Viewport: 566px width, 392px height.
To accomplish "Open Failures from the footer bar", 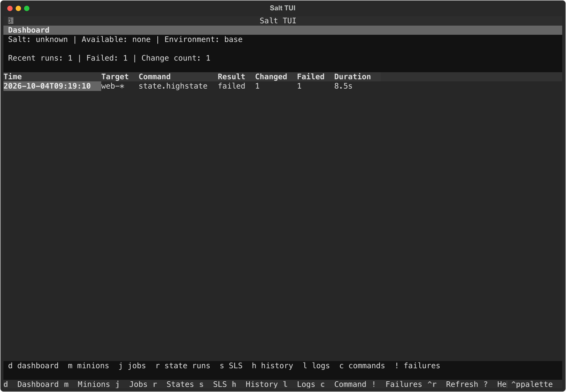I will (x=397, y=384).
